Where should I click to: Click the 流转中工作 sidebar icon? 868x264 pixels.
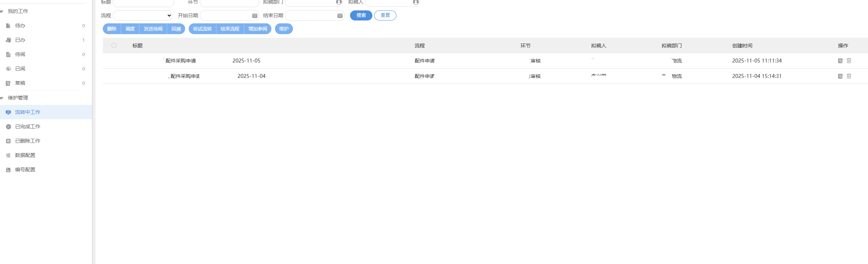click(x=8, y=112)
